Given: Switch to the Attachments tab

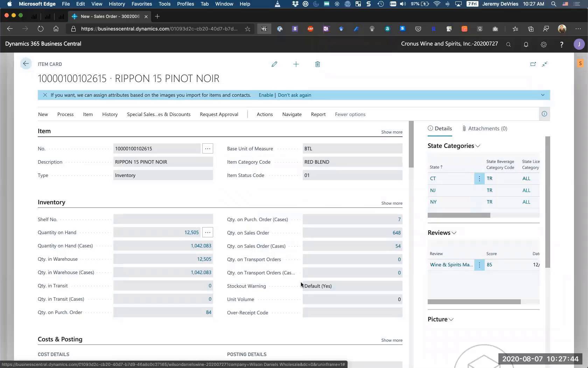Looking at the screenshot, I should pos(485,128).
